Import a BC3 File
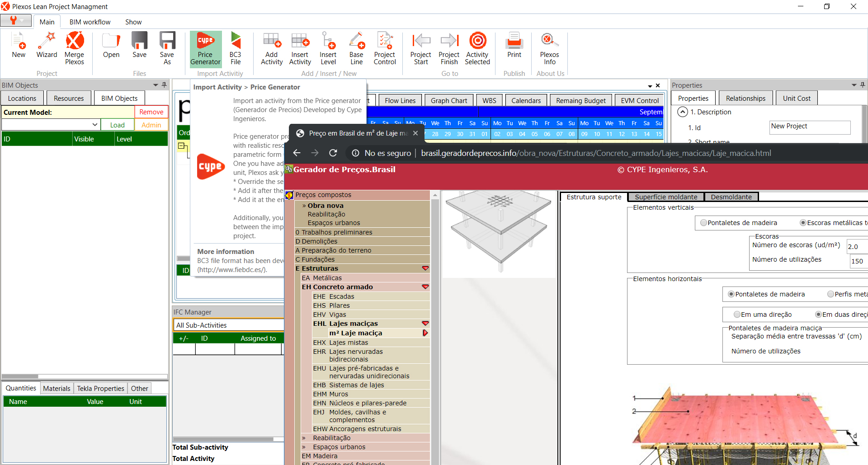868x465 pixels. tap(236, 48)
